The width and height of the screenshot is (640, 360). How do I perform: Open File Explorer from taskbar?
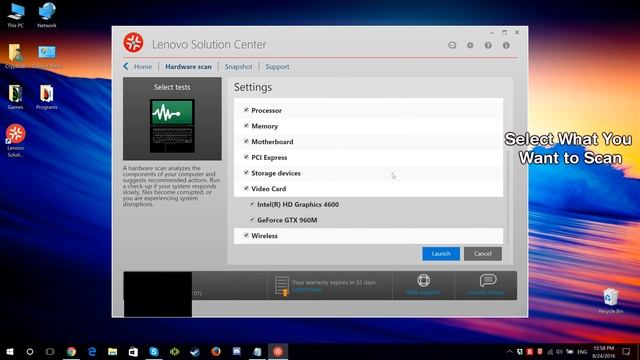(x=113, y=351)
